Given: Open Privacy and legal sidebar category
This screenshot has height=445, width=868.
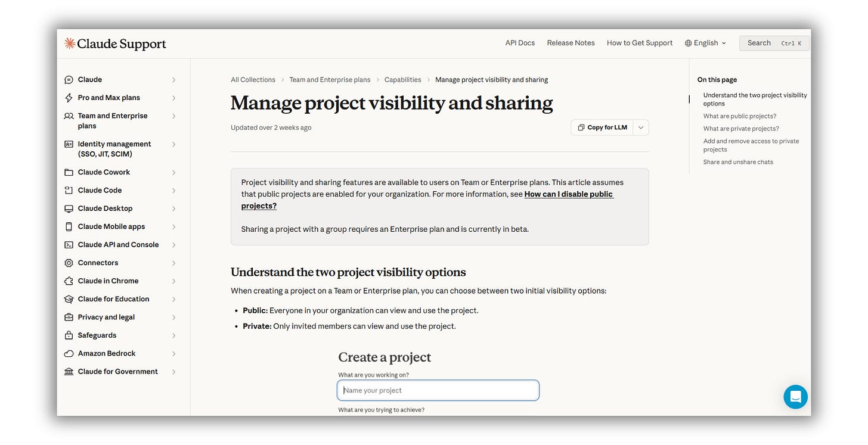Looking at the screenshot, I should (x=106, y=318).
